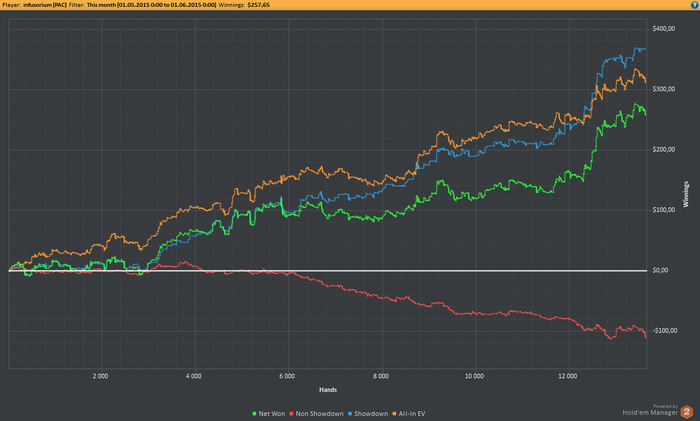Click the 8 000 hands axis label
This screenshot has height=421, width=700.
[x=381, y=376]
